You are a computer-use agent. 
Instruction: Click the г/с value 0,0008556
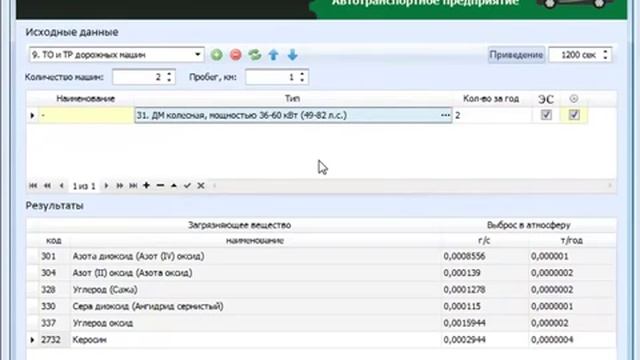(x=464, y=256)
